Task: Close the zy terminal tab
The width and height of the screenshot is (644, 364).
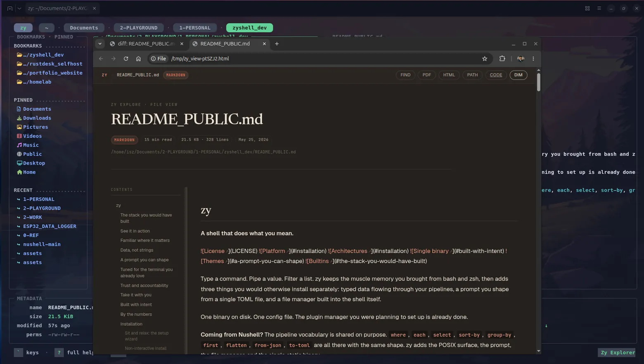Action: [x=94, y=8]
